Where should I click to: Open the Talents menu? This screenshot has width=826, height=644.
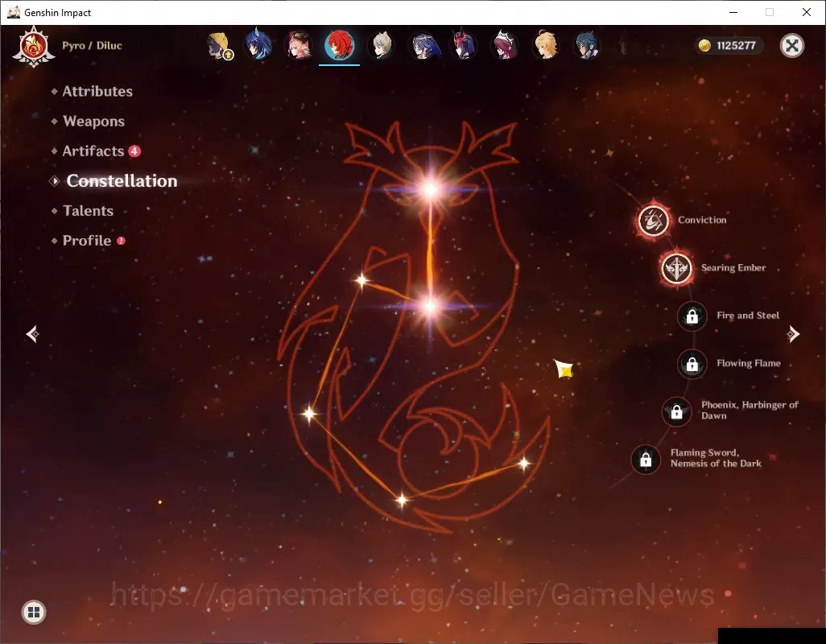88,211
